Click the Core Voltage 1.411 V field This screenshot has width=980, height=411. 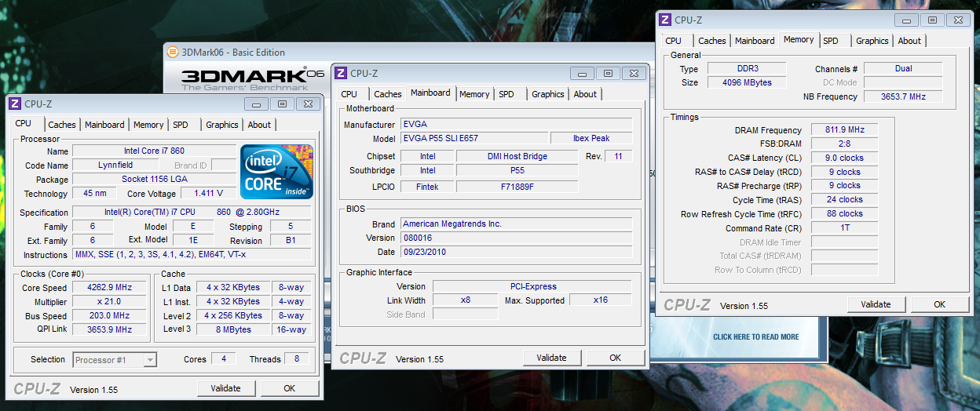coord(207,193)
